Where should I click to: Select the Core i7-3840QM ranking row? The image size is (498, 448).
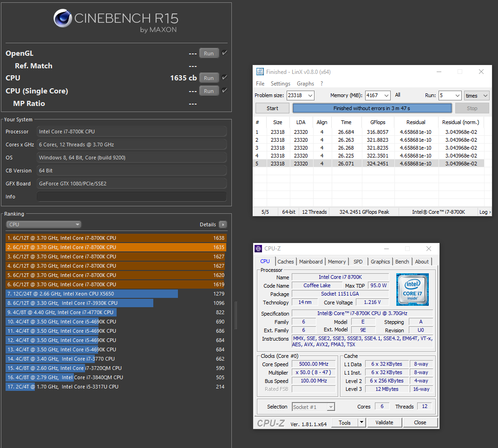116,377
